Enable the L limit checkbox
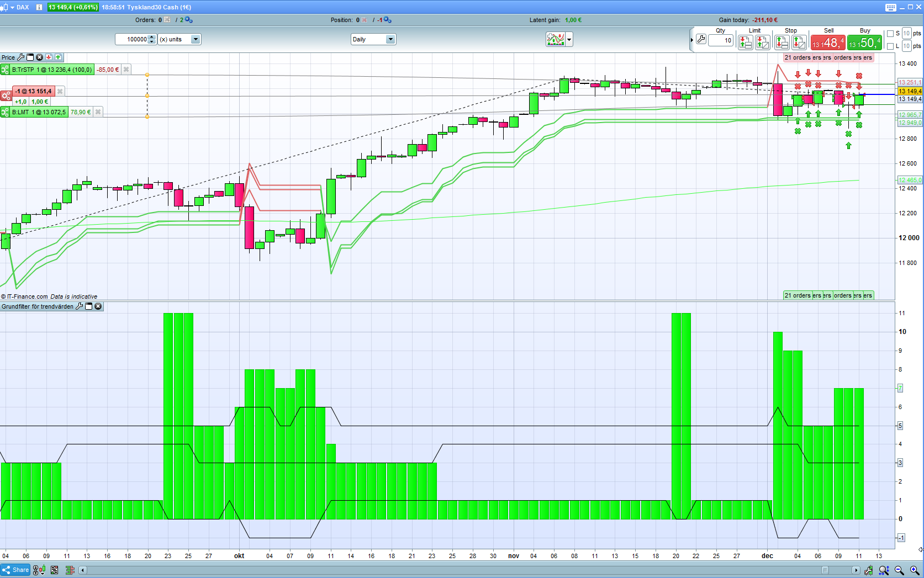The image size is (924, 578). click(x=890, y=46)
